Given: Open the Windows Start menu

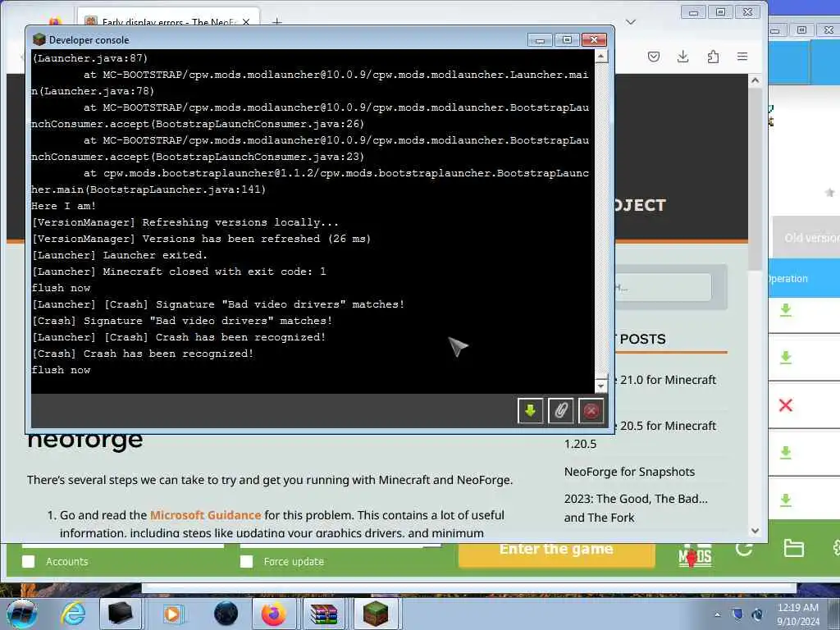Looking at the screenshot, I should click(x=21, y=614).
